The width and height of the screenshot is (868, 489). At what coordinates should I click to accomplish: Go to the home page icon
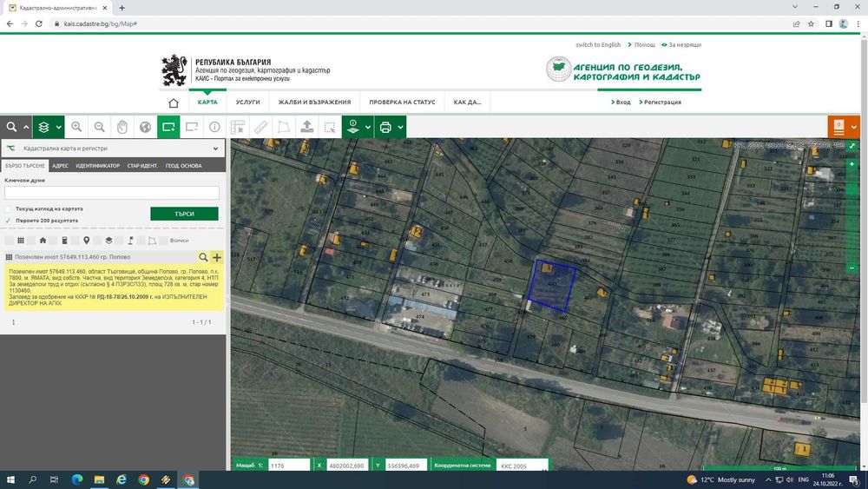[174, 102]
